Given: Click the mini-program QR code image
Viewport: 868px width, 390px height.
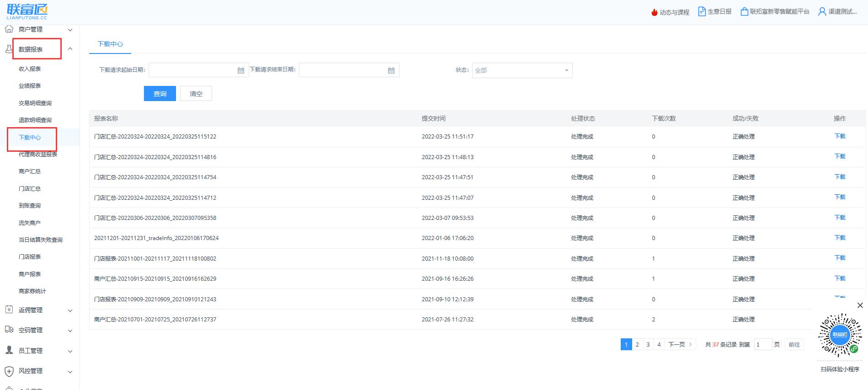Looking at the screenshot, I should click(840, 335).
